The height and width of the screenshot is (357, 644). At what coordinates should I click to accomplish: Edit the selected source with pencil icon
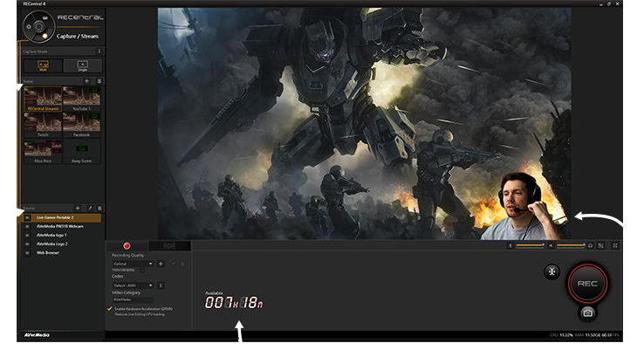coord(90,209)
